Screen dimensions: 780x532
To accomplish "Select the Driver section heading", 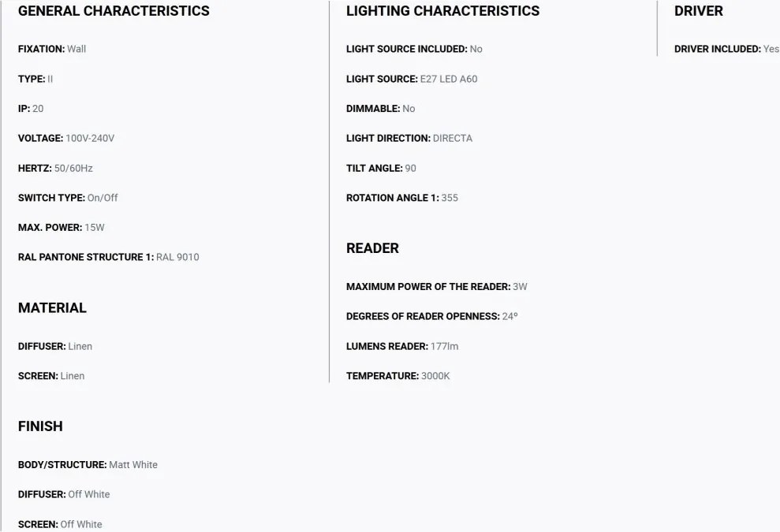I will [698, 11].
